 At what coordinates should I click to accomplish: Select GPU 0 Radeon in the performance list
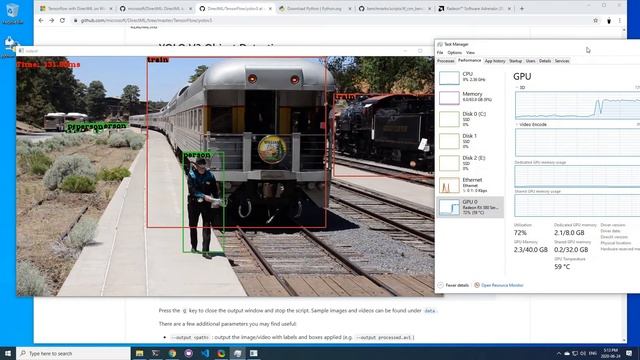pyautogui.click(x=470, y=207)
